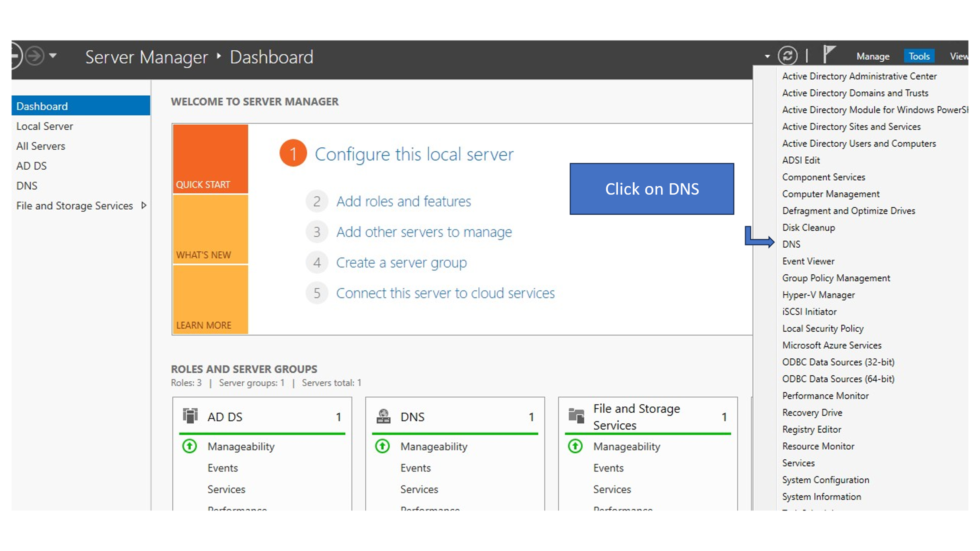Open Event Viewer from Tools menu

point(808,261)
